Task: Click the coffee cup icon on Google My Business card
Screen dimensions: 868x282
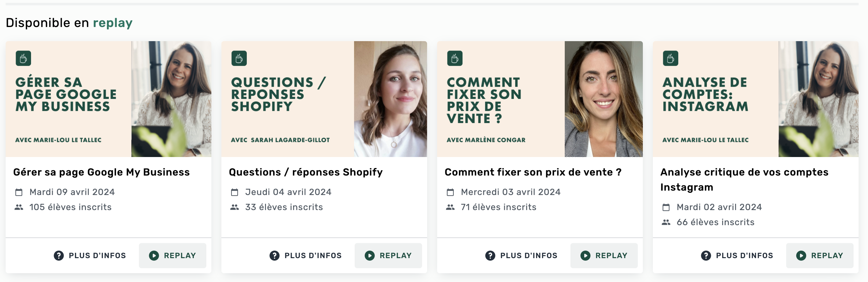Action: pyautogui.click(x=23, y=58)
